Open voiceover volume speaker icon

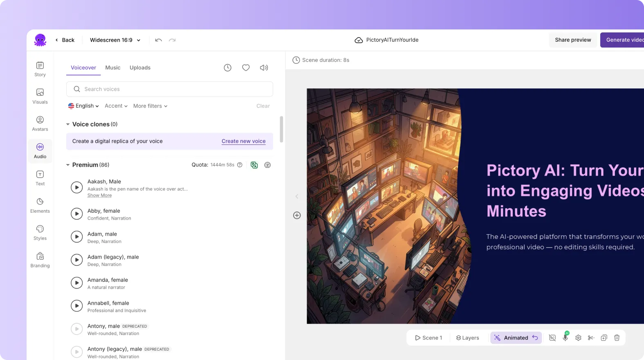tap(264, 67)
